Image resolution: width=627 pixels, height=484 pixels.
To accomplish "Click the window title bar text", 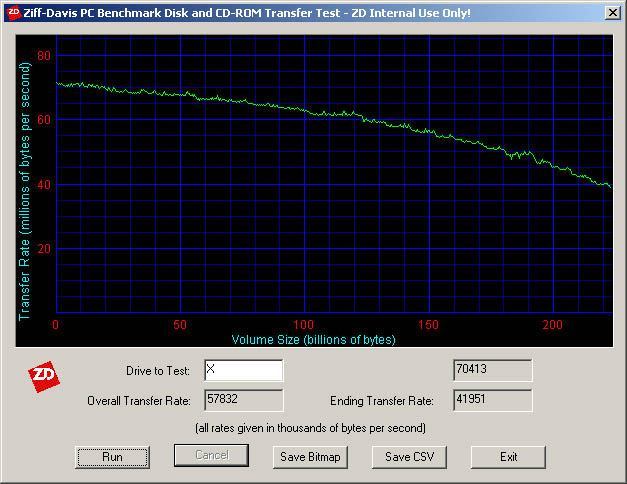I will tap(247, 13).
